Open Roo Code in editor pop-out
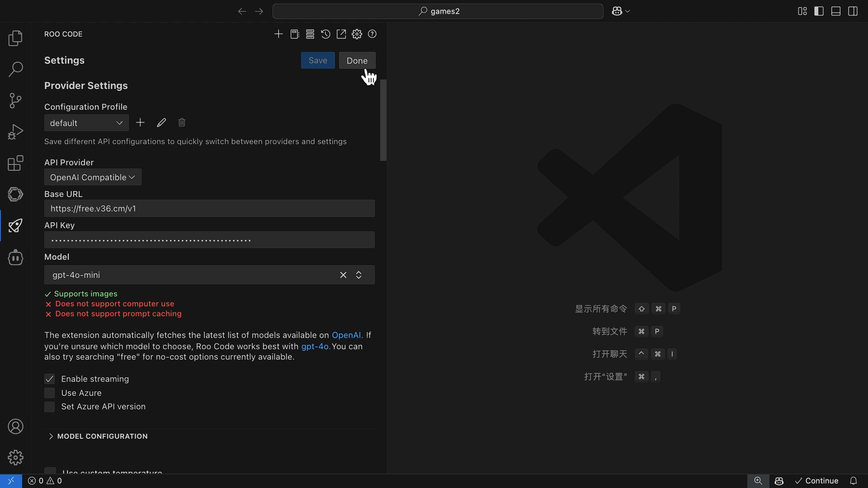The width and height of the screenshot is (868, 488). (341, 34)
